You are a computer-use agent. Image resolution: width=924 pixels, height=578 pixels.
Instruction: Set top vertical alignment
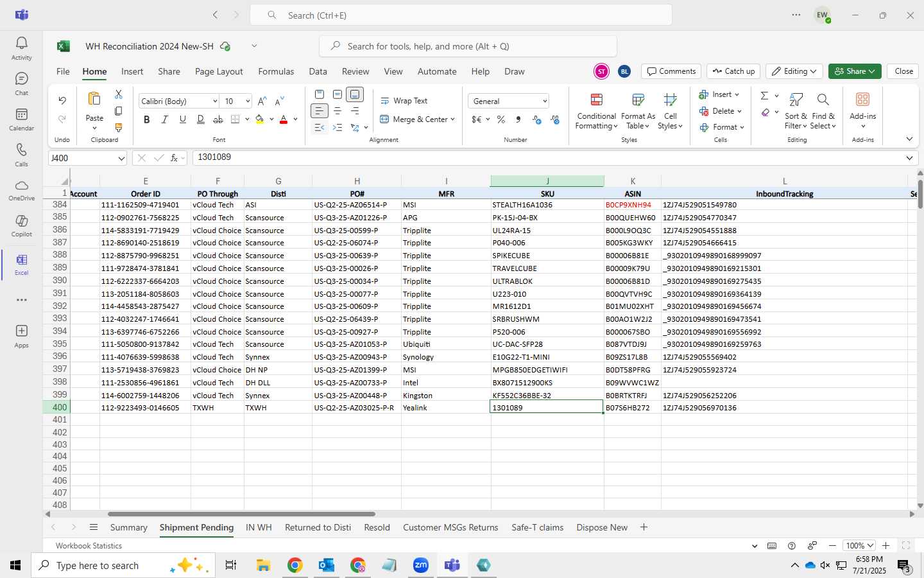point(320,94)
